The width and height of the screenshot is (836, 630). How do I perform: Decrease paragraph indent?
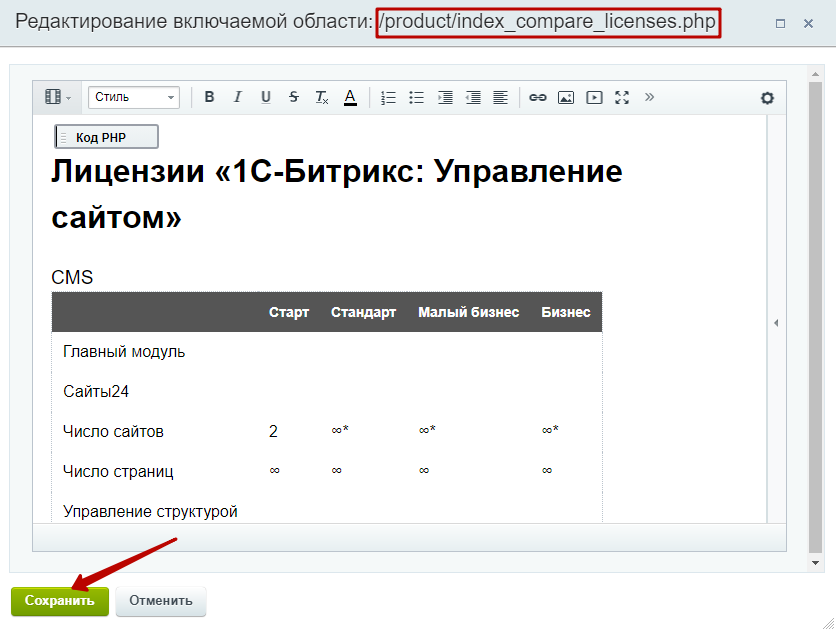tap(473, 98)
